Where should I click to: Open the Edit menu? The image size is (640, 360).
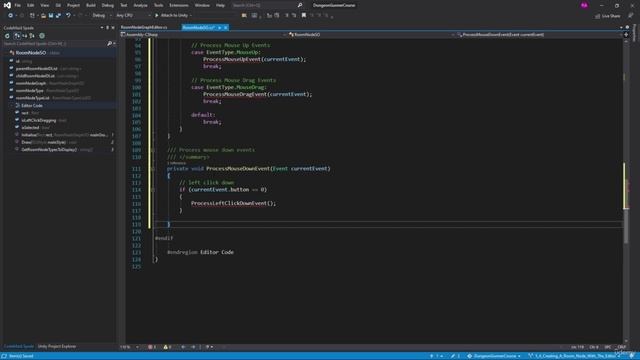coord(31,5)
